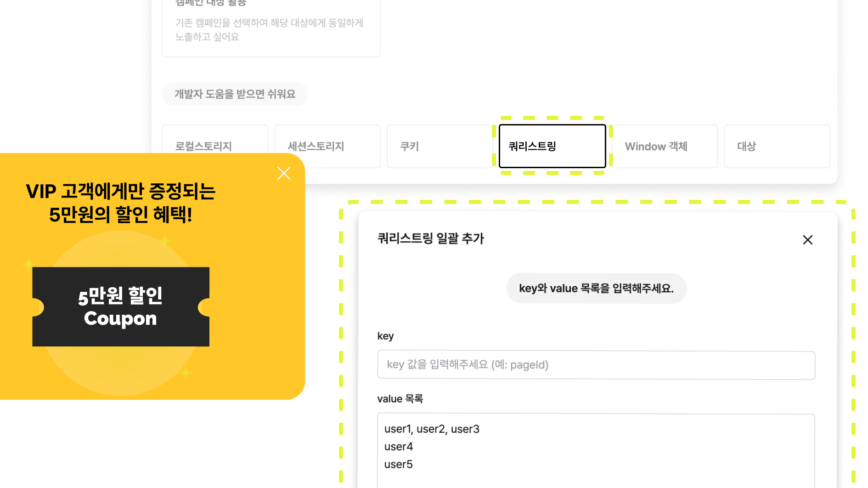This screenshot has width=868, height=488.
Task: Select the highlighted 쿼리스트링 option
Action: point(552,146)
